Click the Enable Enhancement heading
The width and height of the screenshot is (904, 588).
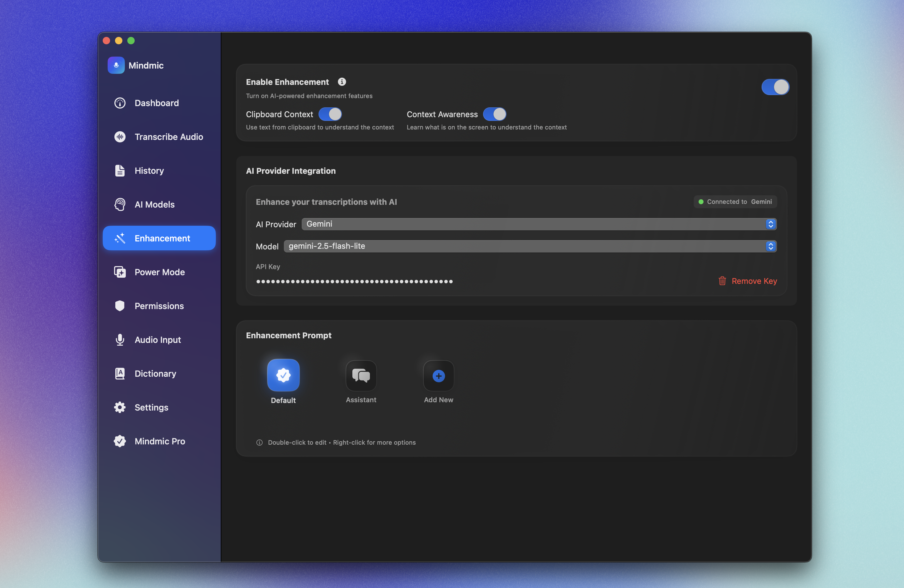tap(287, 82)
